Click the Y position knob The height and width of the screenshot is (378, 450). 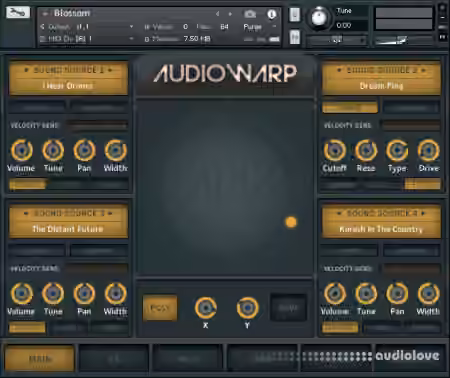point(247,308)
